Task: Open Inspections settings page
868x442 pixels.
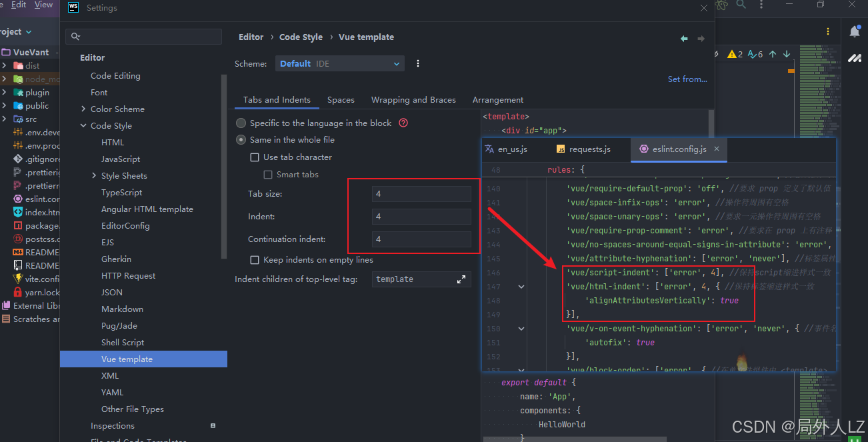Action: [113, 426]
